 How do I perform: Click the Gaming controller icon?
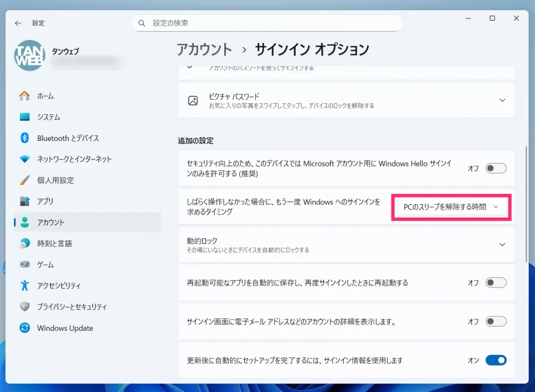[25, 264]
